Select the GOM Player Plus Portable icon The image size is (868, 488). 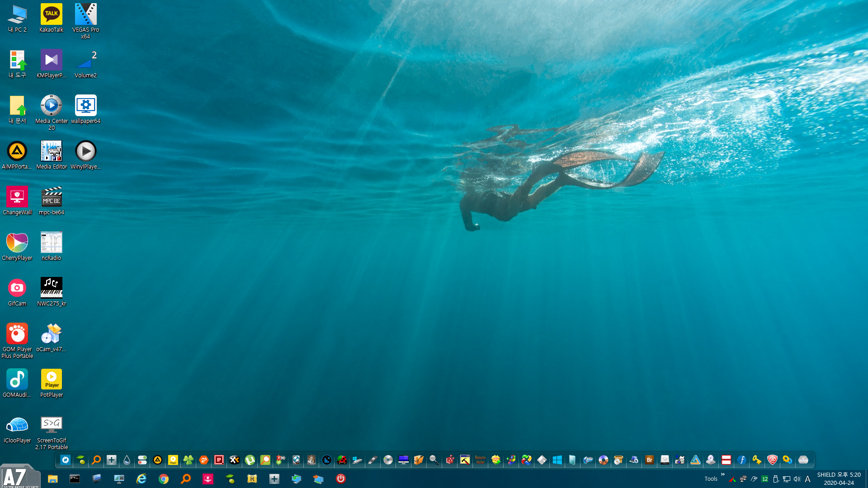coord(17,341)
